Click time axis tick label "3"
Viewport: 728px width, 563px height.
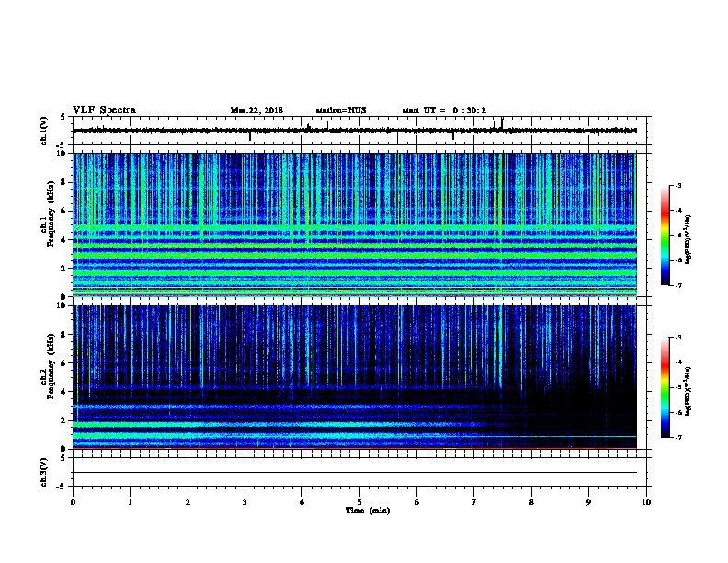tap(245, 502)
